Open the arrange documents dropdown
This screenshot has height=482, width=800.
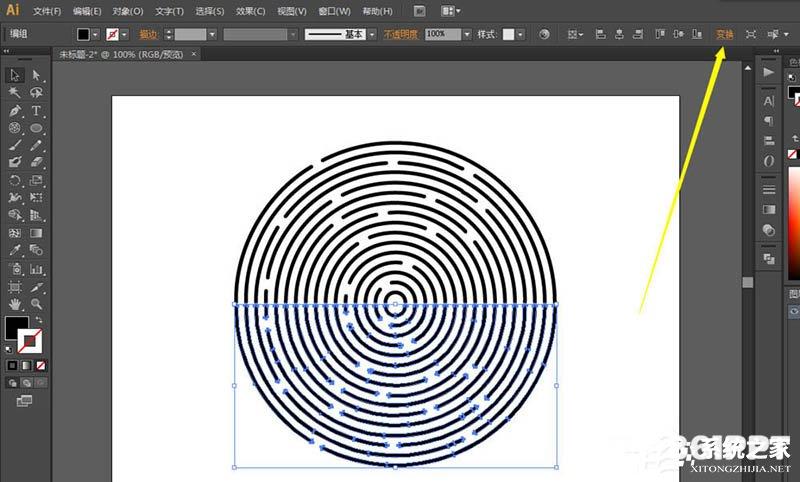coord(451,11)
